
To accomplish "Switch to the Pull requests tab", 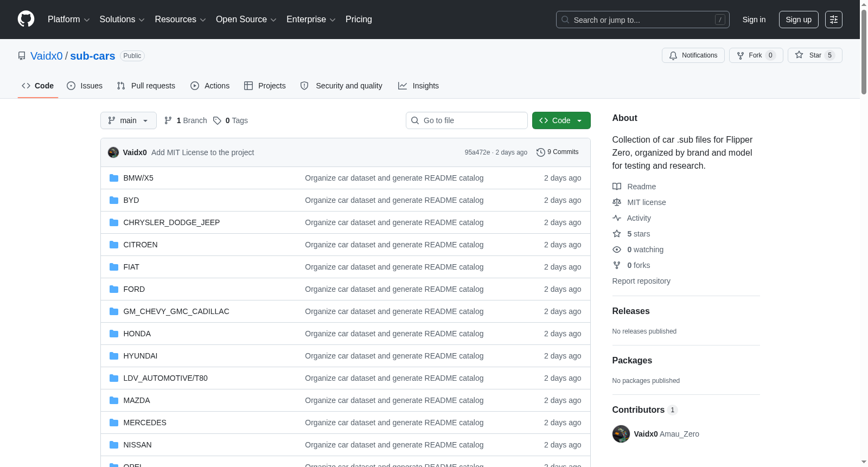I will pos(146,86).
